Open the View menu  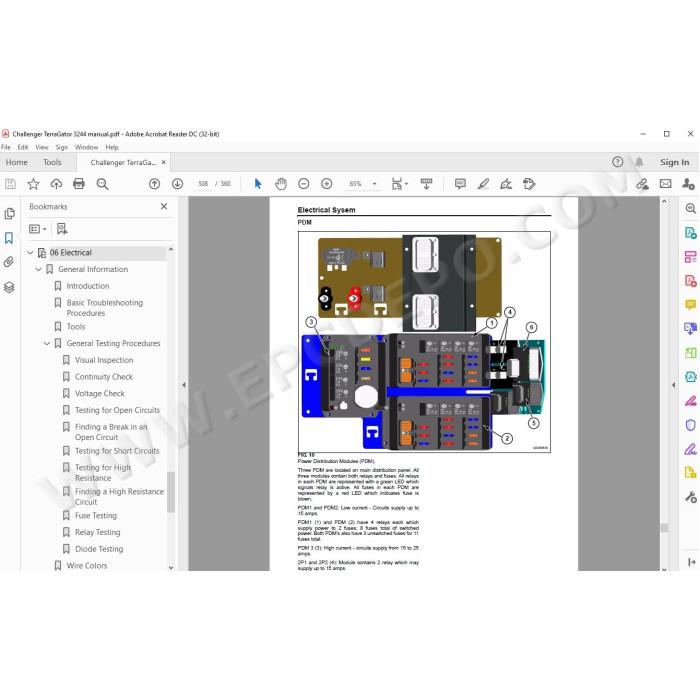[42, 147]
